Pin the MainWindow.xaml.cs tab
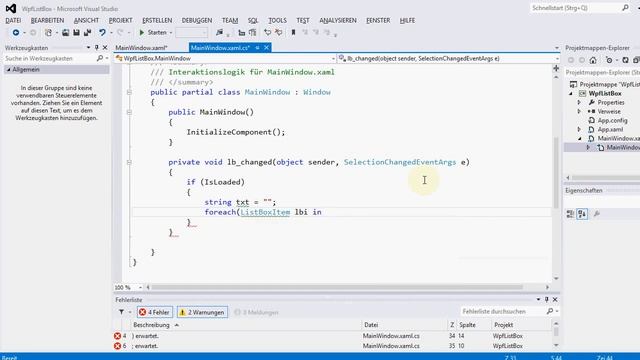Image resolution: width=640 pixels, height=360 pixels. [258, 48]
